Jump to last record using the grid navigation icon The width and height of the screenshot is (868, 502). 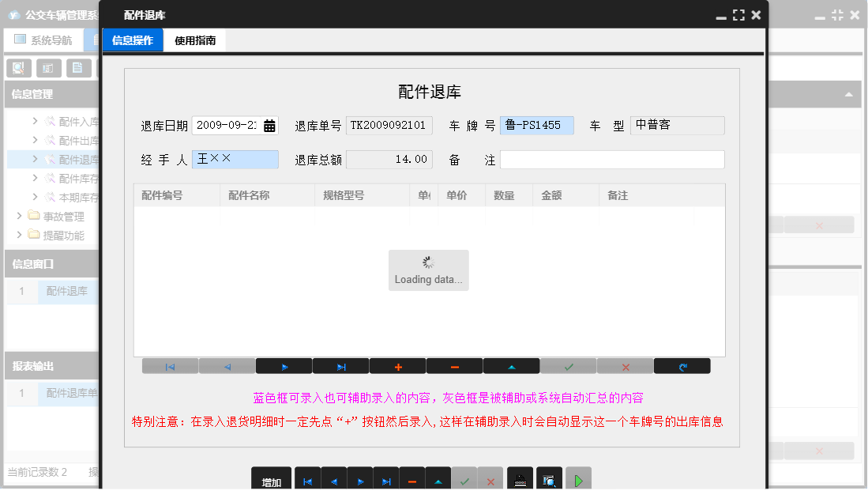click(340, 365)
